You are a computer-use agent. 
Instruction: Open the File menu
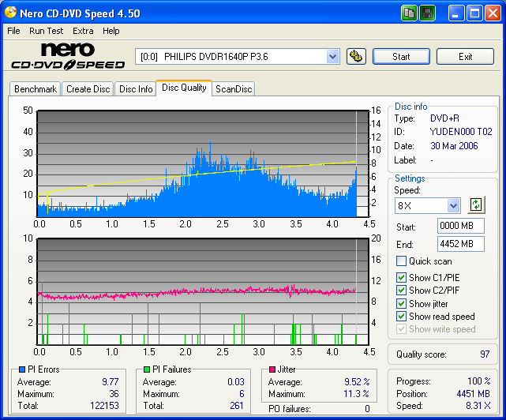pos(13,31)
